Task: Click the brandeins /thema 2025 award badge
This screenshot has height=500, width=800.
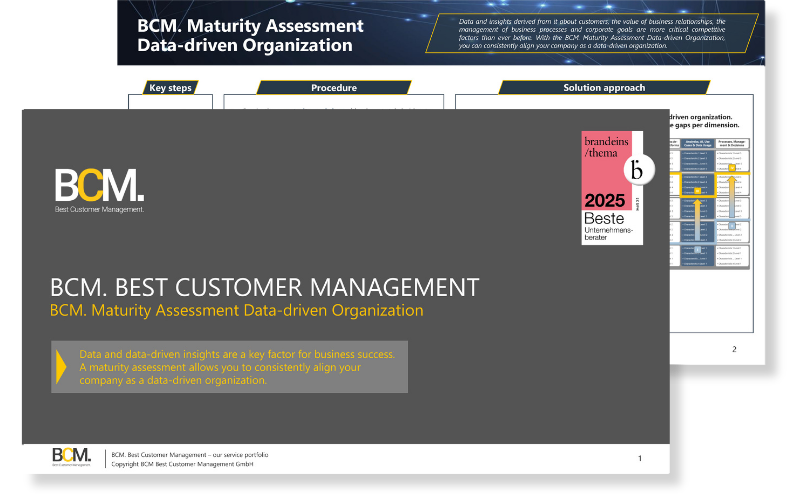Action: tap(612, 188)
